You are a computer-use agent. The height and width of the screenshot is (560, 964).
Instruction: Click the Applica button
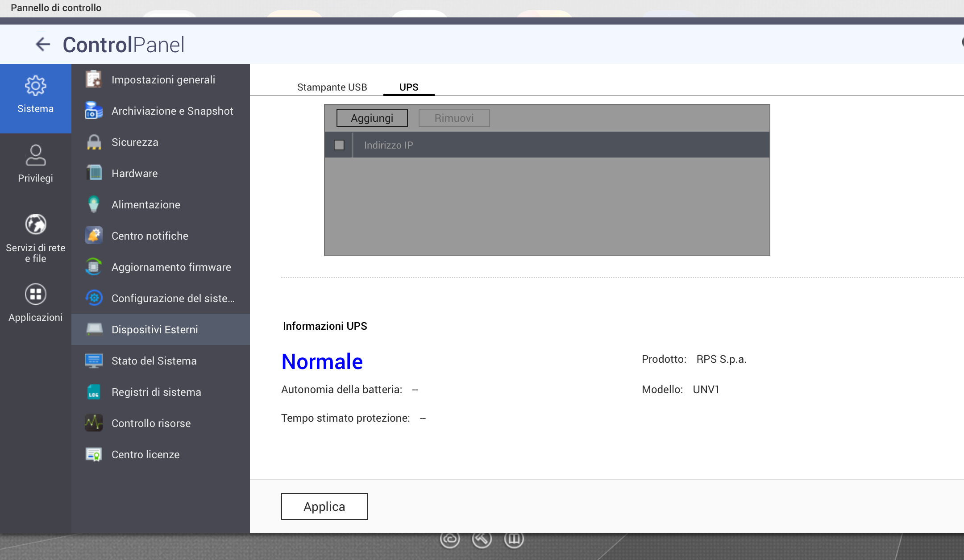(x=324, y=506)
